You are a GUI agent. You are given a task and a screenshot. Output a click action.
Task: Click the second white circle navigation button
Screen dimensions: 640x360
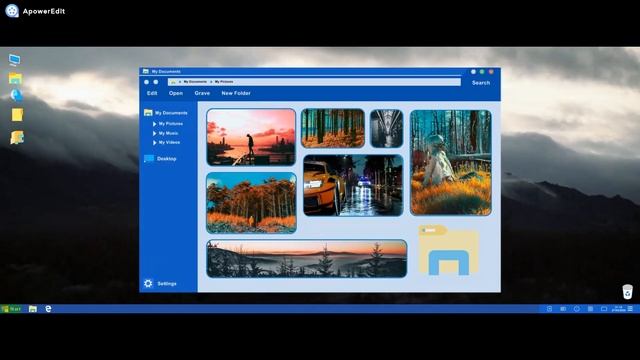tap(156, 82)
